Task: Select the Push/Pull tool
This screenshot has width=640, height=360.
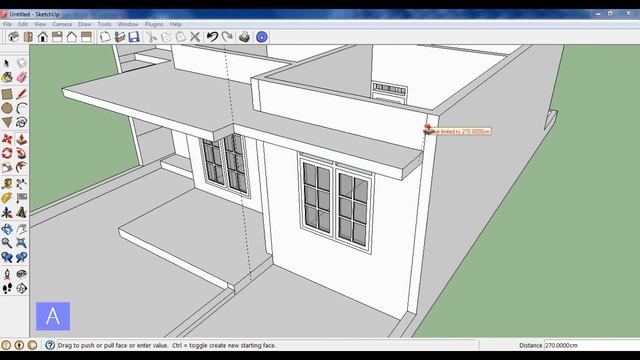Action: coord(21,139)
